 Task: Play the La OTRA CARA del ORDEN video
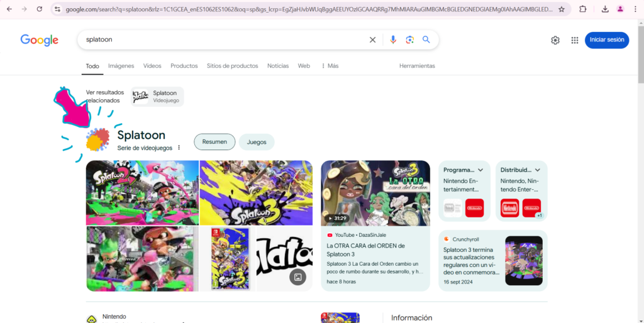pos(375,193)
